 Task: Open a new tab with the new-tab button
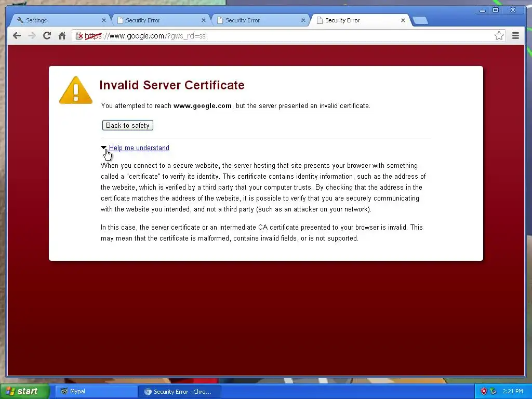pos(420,21)
